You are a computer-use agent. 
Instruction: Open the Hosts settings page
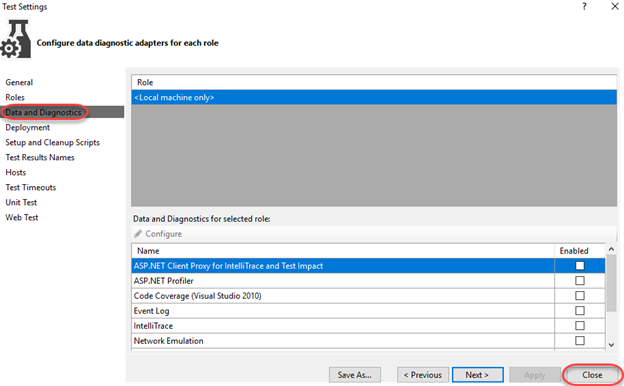tap(16, 172)
